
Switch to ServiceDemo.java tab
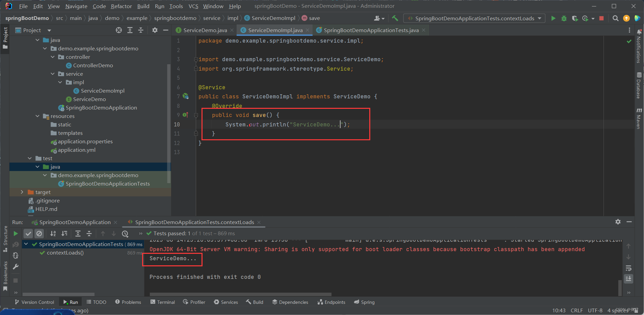pos(205,30)
